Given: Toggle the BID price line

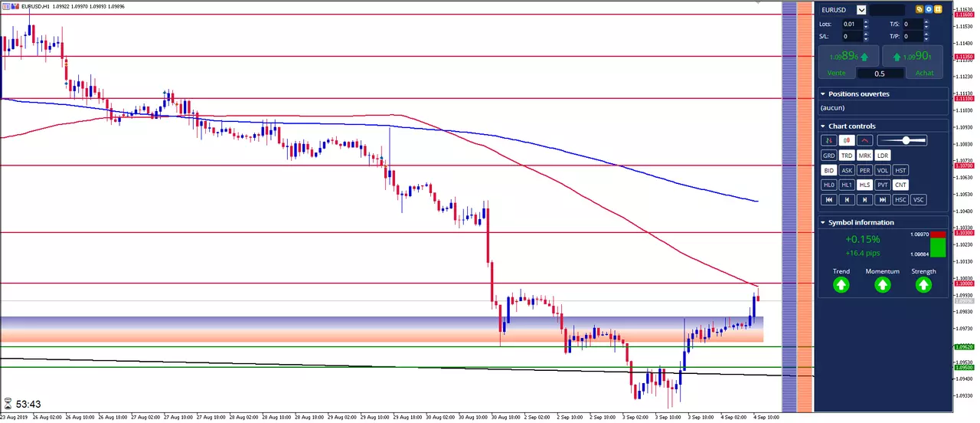Looking at the screenshot, I should tap(828, 170).
